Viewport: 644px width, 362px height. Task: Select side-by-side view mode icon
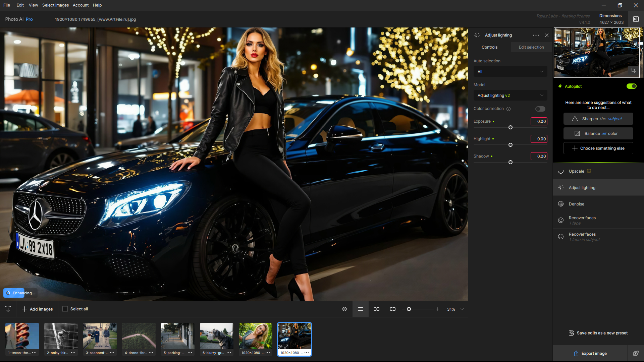[377, 309]
